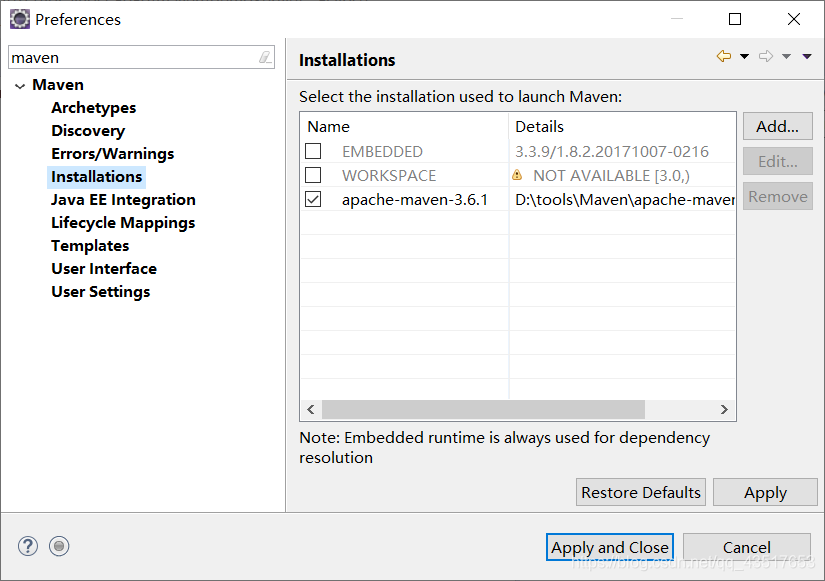Open Errors/Warnings preference page

pos(113,154)
